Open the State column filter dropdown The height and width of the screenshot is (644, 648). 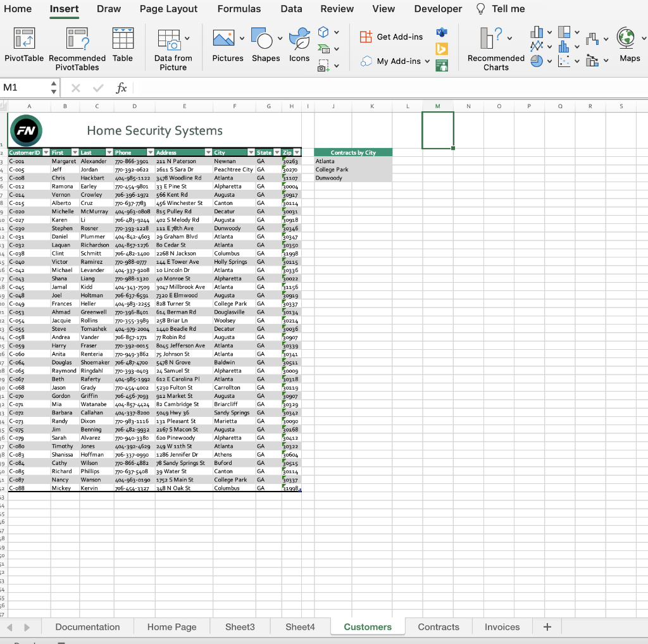click(x=277, y=152)
